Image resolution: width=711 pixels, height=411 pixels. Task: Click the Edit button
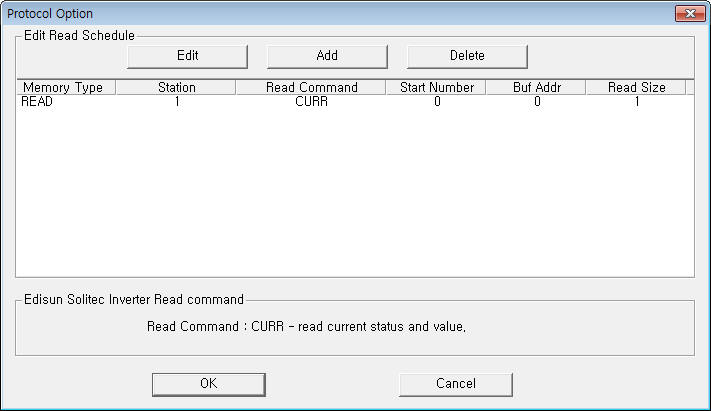tap(187, 56)
